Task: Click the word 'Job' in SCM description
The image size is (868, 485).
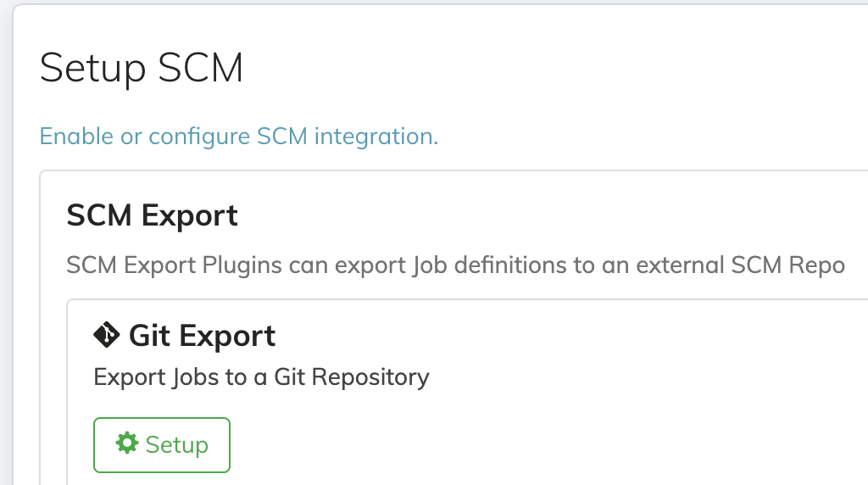Action: (430, 265)
